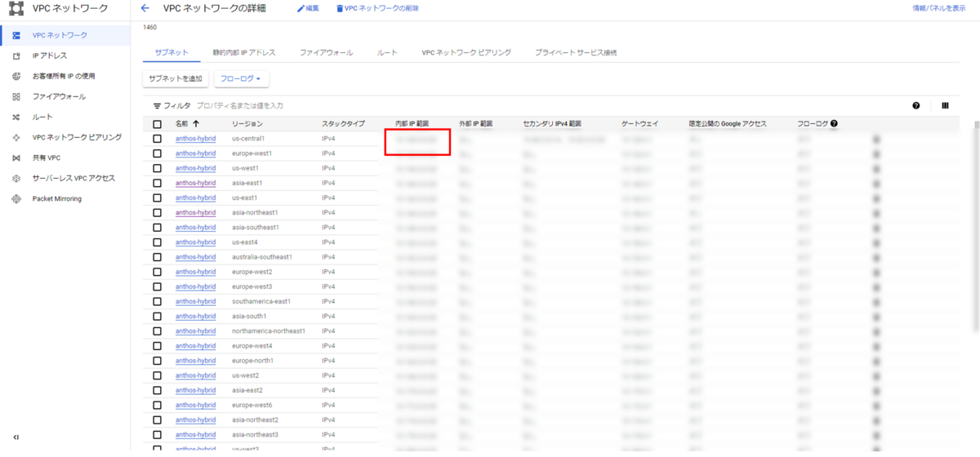This screenshot has width=980, height=457.
Task: Click the europe-west6 region cell
Action: point(252,405)
